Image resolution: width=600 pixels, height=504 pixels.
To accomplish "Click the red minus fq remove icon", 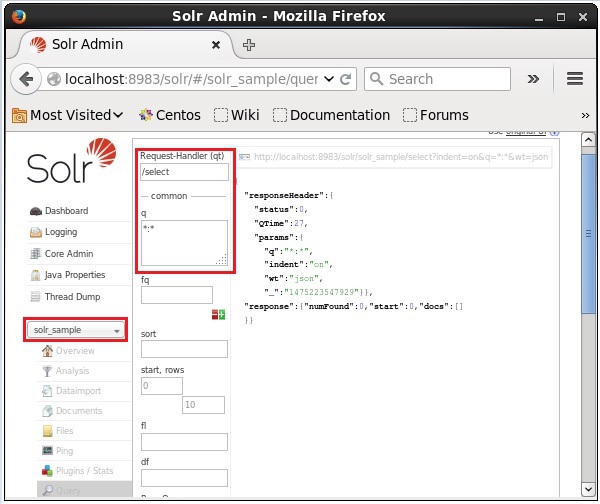I will click(x=214, y=315).
